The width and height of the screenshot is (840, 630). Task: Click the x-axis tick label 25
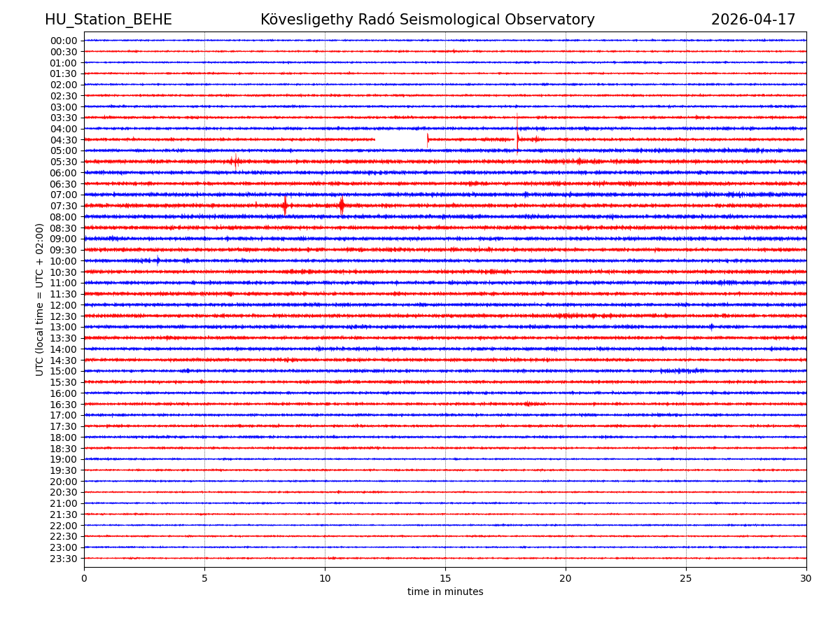686,579
